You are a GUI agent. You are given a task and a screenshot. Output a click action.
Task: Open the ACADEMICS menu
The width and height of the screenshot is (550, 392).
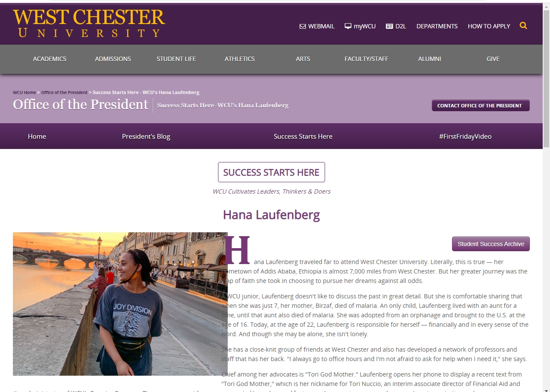point(50,59)
